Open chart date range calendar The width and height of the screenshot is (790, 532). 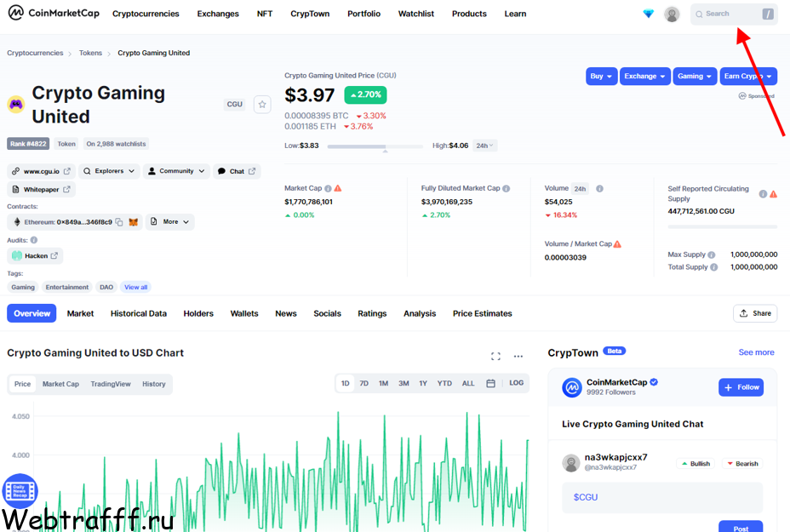coord(490,383)
